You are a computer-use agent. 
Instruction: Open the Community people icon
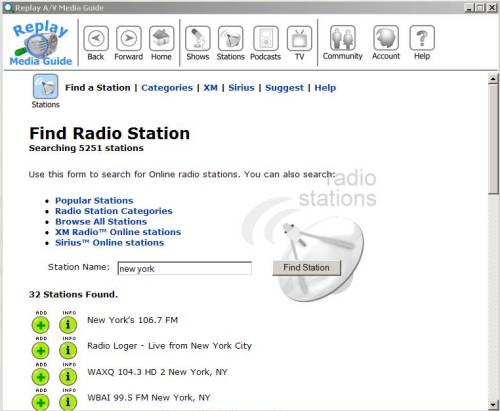point(342,38)
